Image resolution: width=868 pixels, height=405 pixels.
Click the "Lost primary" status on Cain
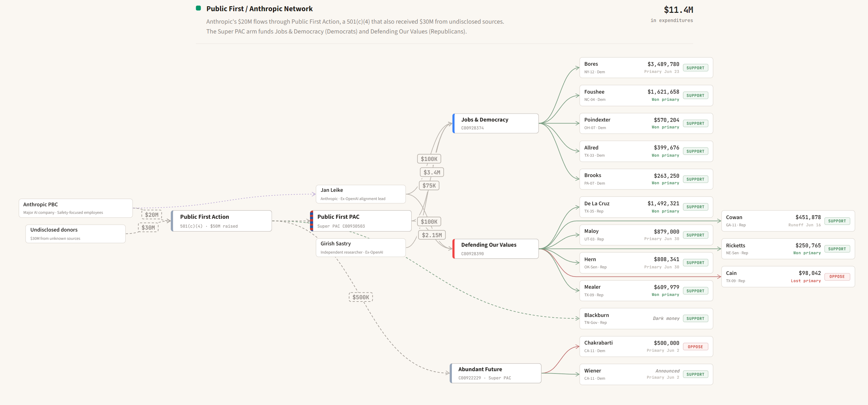[x=806, y=281]
